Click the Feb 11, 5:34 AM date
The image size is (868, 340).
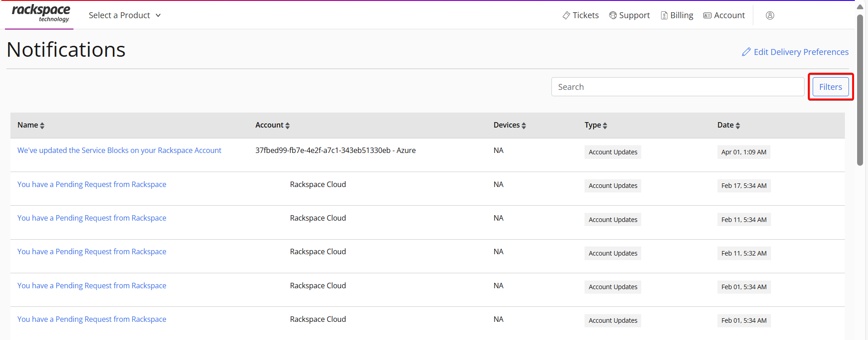744,220
